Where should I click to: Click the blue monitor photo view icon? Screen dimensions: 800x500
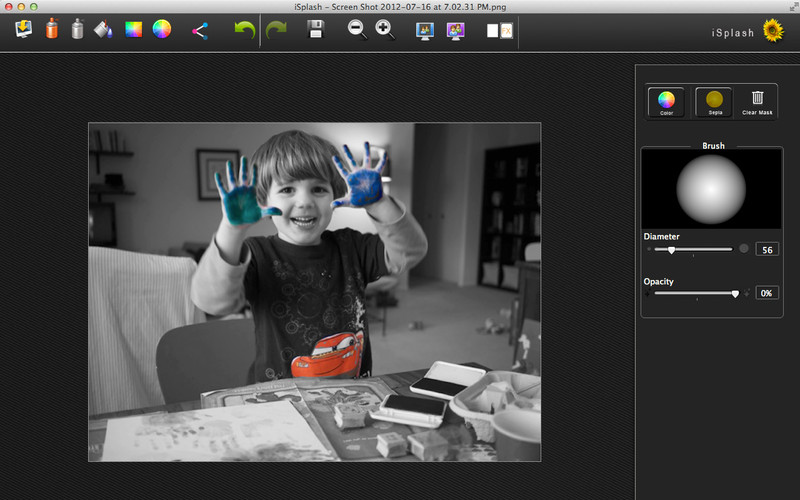coord(425,31)
